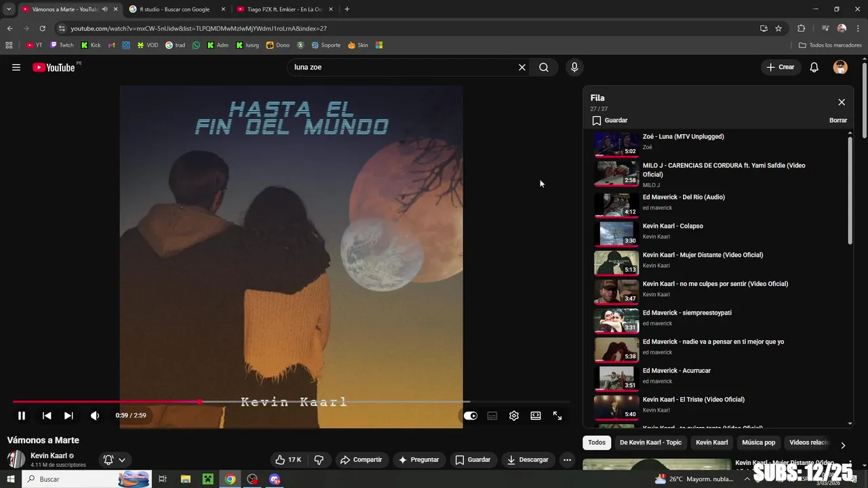Click the Preguntar button
This screenshot has width=868, height=488.
[x=419, y=460]
